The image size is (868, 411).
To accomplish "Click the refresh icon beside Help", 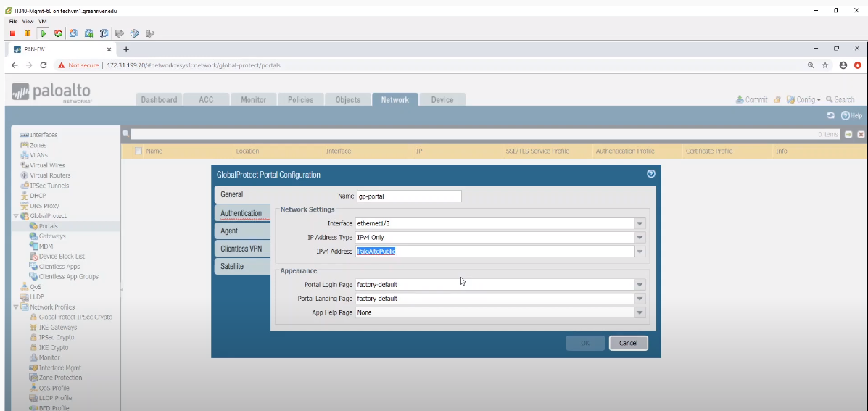I will pyautogui.click(x=830, y=115).
